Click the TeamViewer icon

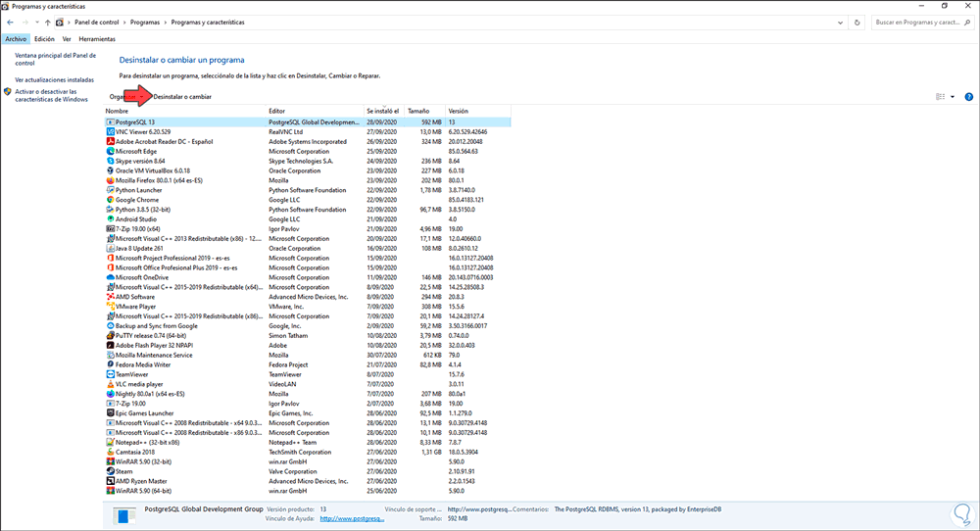[111, 375]
